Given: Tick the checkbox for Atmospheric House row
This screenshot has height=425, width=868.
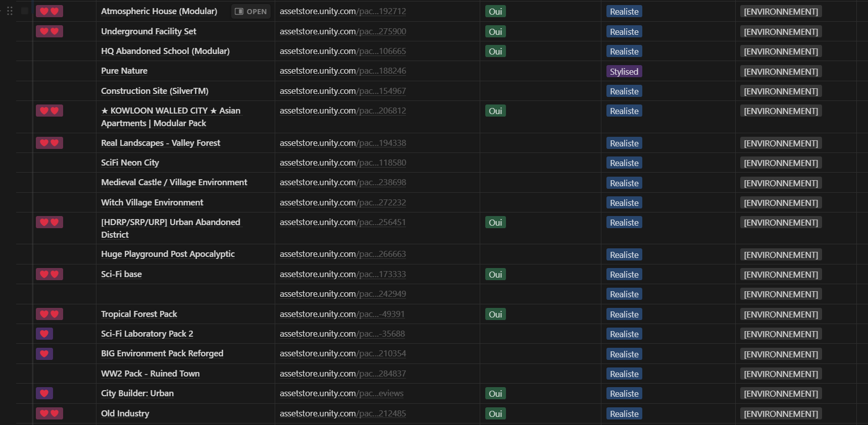Looking at the screenshot, I should pos(24,11).
